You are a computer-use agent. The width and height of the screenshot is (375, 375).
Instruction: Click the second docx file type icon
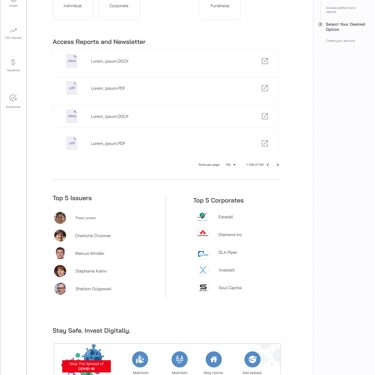pyautogui.click(x=72, y=116)
